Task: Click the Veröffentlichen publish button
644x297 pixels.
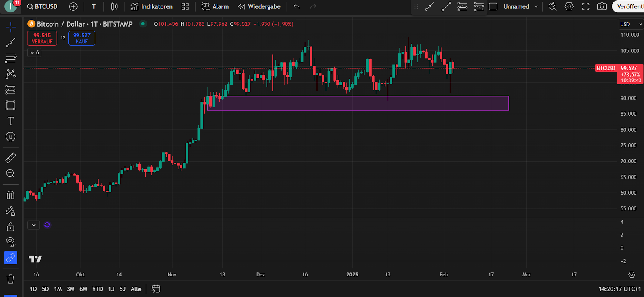Action: 628,6
